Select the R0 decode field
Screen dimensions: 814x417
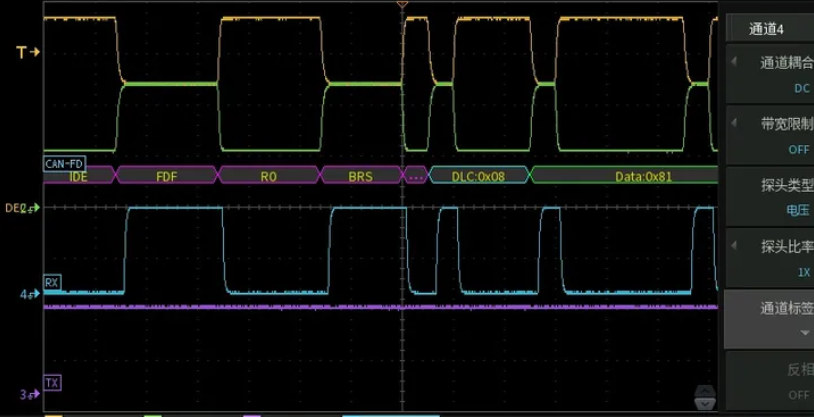point(268,176)
